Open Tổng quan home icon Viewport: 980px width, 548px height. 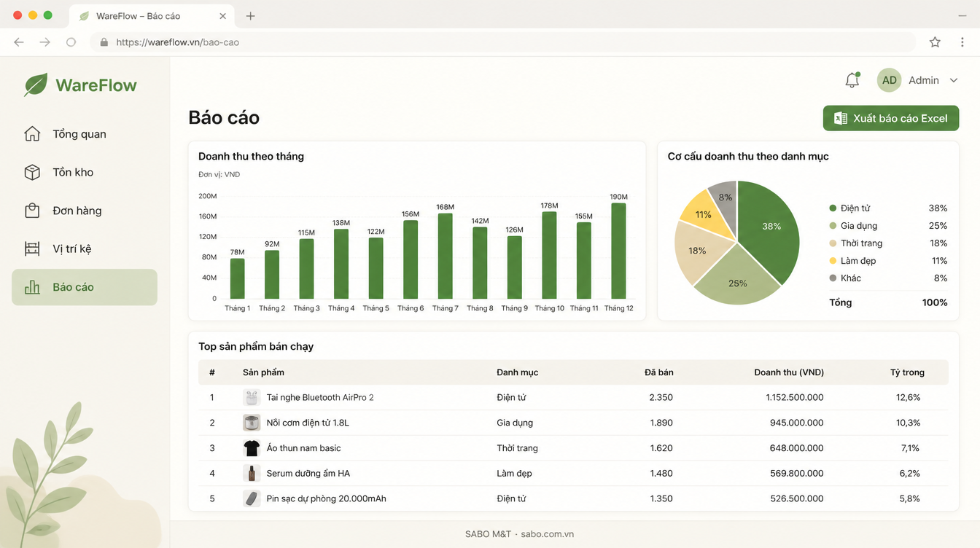pyautogui.click(x=32, y=134)
